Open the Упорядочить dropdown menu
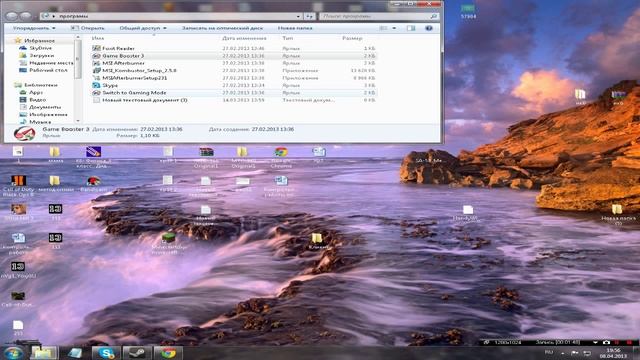The image size is (640, 360). (34, 28)
